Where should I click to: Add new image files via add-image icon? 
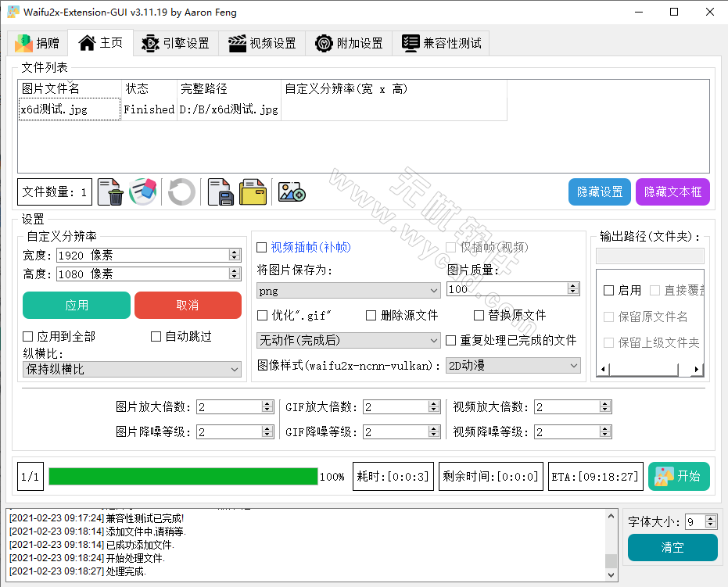pyautogui.click(x=291, y=191)
